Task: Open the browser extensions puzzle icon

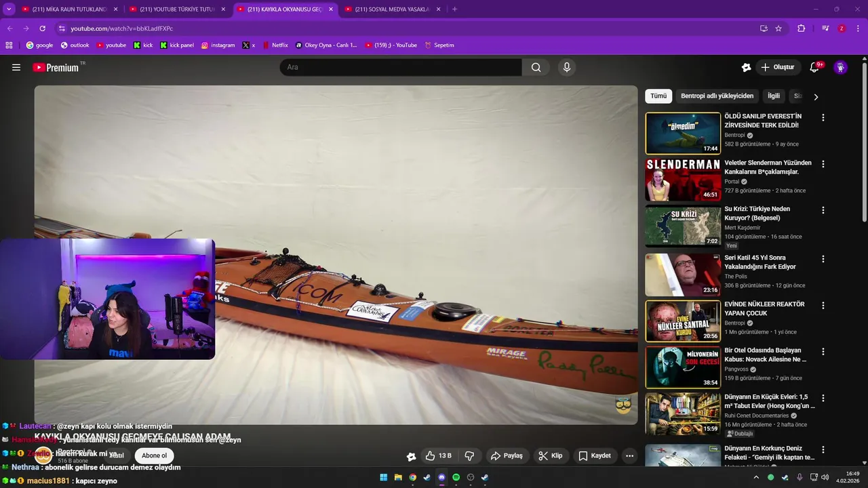Action: (801, 28)
